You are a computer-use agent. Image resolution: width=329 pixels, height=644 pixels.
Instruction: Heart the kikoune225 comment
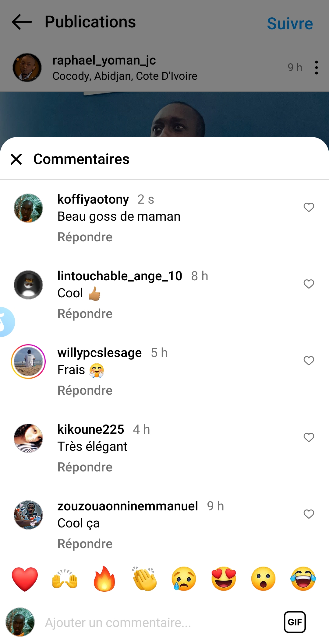[x=309, y=437]
